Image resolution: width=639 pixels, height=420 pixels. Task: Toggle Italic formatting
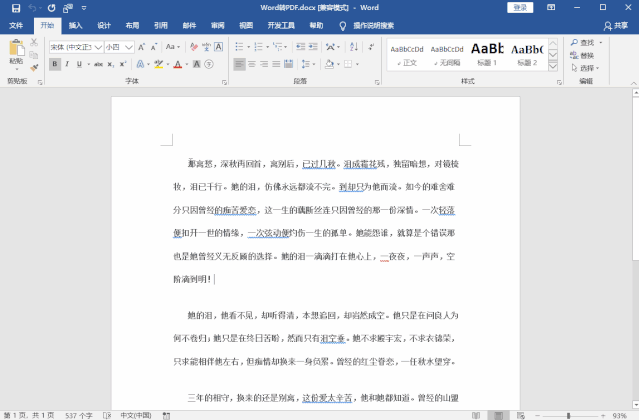coord(67,64)
